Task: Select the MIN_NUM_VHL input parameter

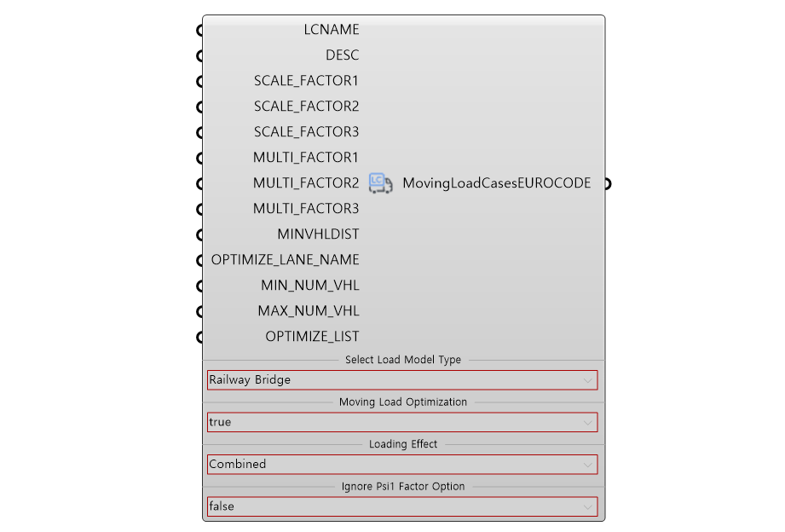Action: 310,286
